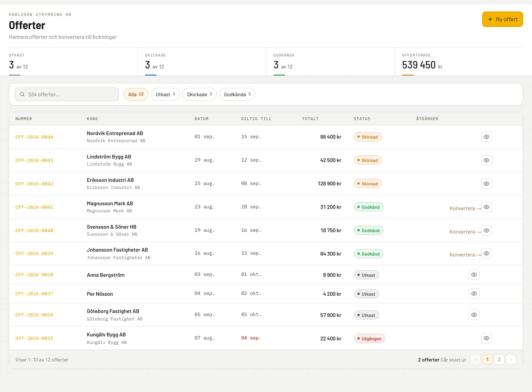This screenshot has height=392, width=532.
Task: Click total 57 800 kr
Action: coord(331,315)
